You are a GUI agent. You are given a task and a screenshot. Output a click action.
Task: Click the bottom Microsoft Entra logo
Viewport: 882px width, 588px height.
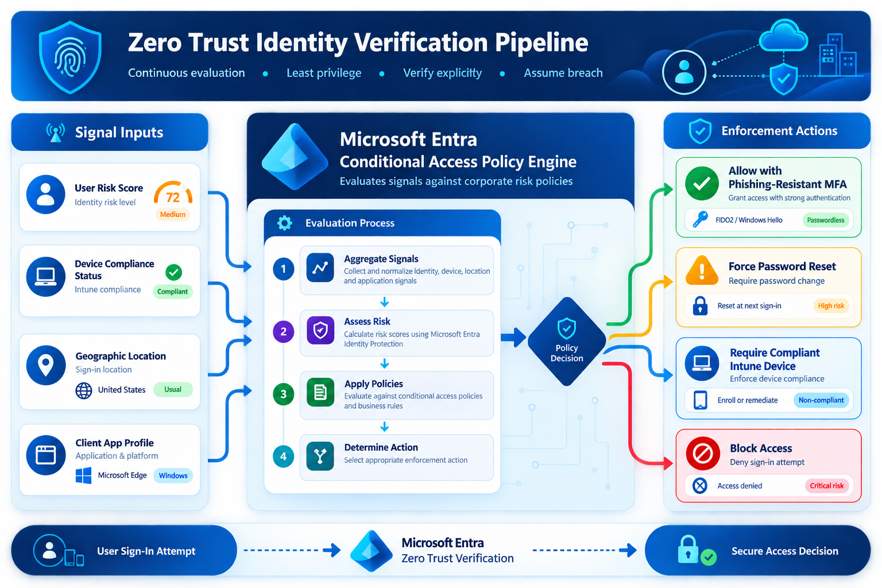(372, 551)
